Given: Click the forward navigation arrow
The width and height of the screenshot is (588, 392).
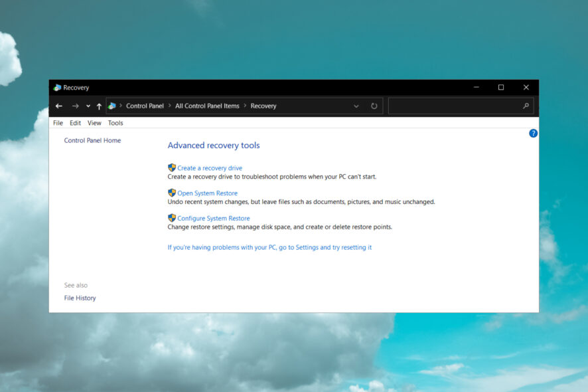Looking at the screenshot, I should point(74,106).
